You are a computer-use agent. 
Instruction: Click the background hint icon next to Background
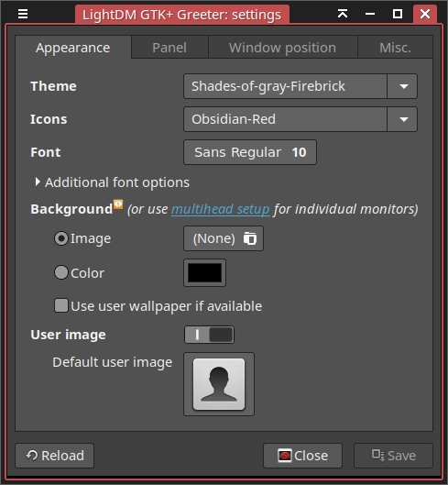click(118, 204)
